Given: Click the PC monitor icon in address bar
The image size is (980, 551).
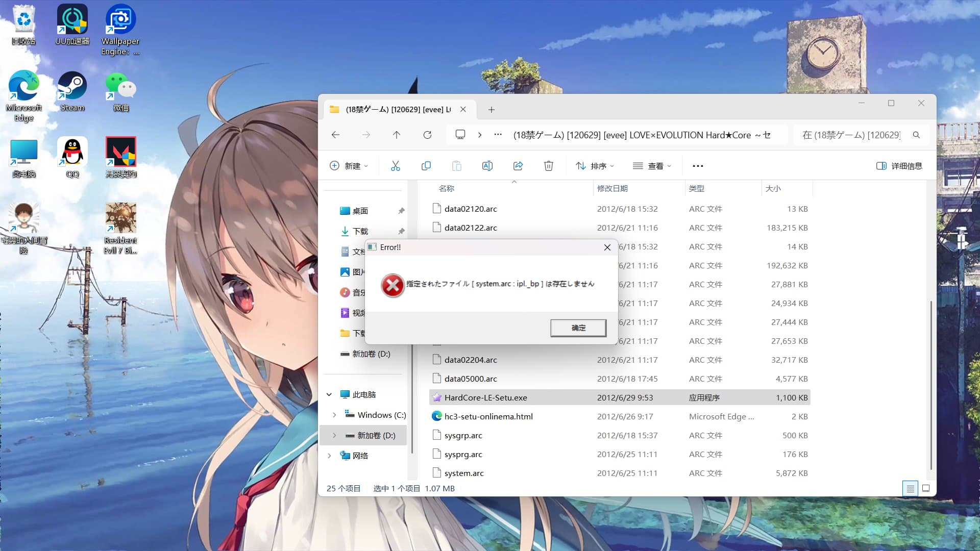Looking at the screenshot, I should 460,135.
